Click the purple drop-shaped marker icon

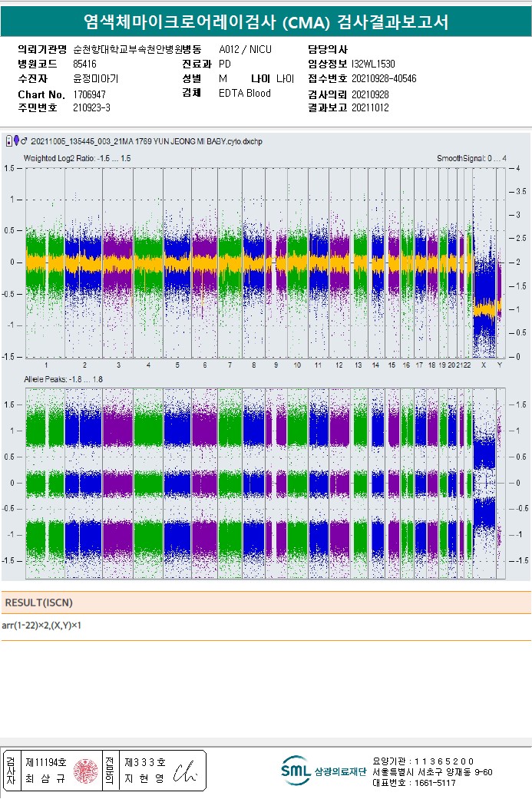click(x=16, y=141)
